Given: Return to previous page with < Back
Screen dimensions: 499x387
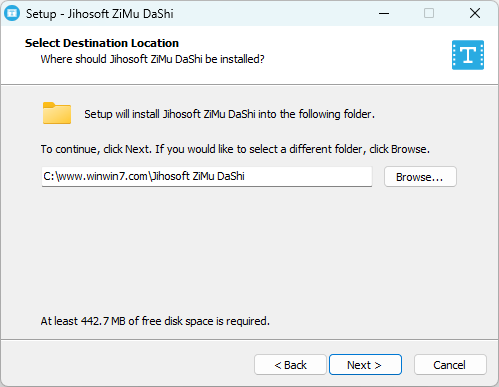Looking at the screenshot, I should point(290,365).
